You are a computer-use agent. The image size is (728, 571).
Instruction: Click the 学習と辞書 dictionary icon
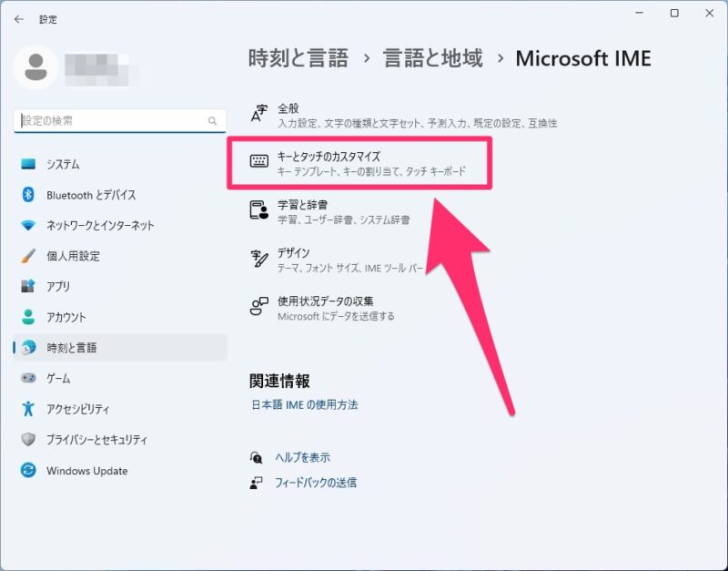coord(259,209)
